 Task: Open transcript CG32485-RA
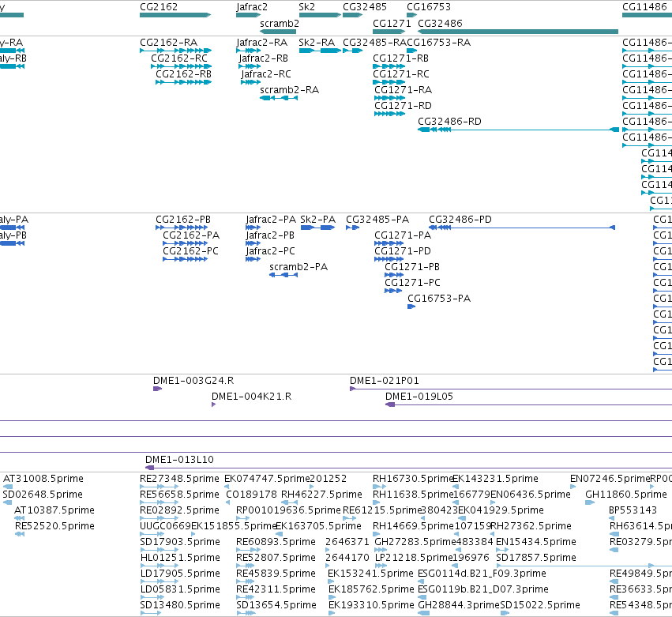tap(353, 51)
